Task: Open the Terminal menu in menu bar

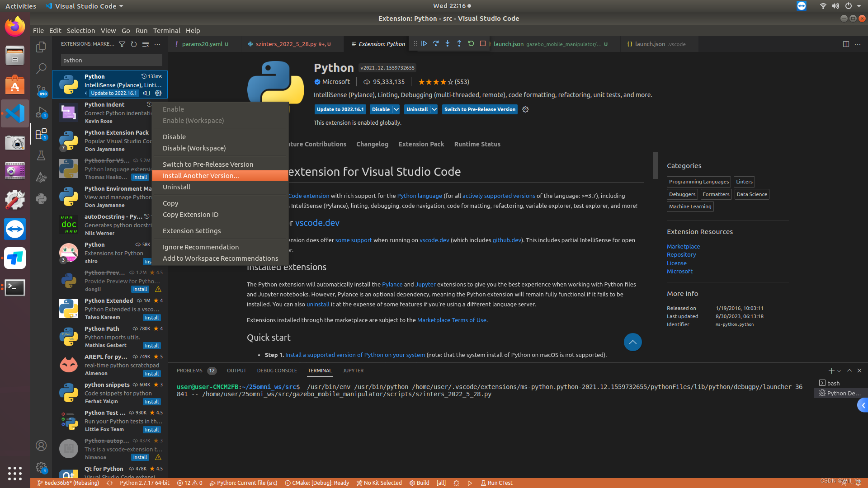Action: (166, 31)
